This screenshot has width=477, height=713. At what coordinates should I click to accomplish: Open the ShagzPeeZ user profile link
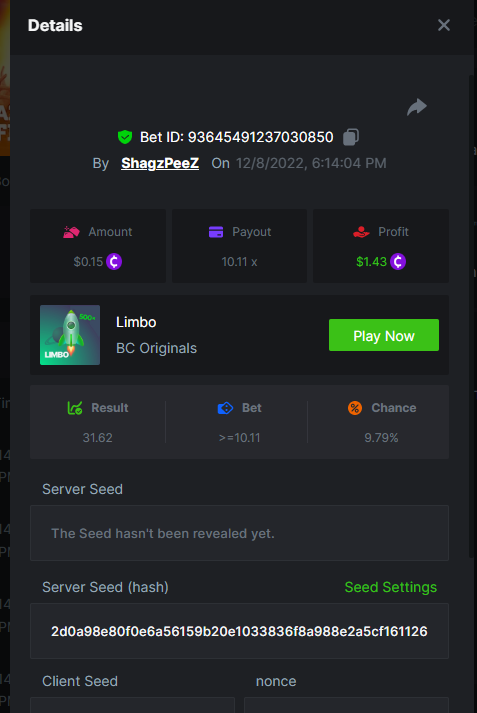tap(160, 163)
